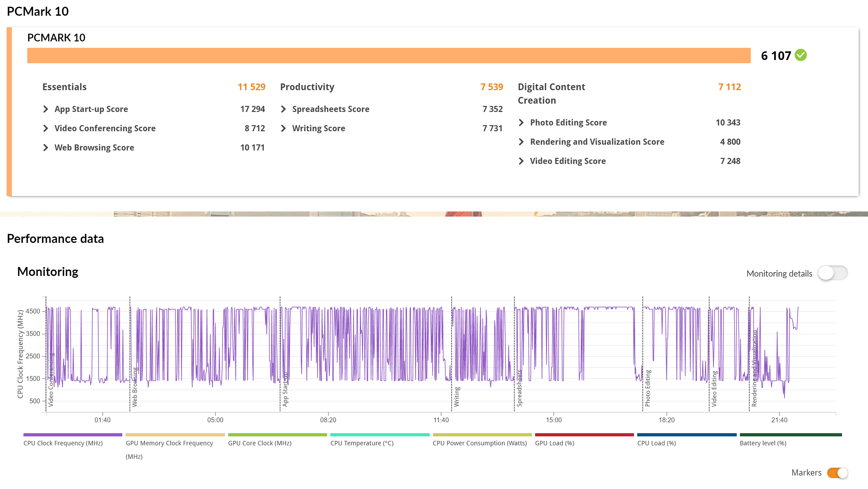The image size is (868, 489).
Task: Enable the Monitoring details toggle
Action: point(832,273)
